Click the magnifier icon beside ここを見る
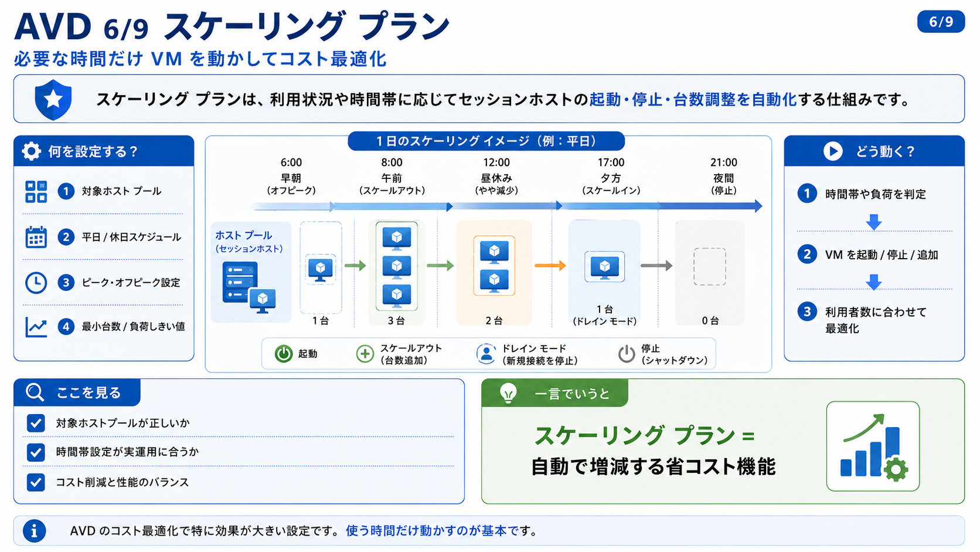The image size is (980, 552). tap(35, 392)
